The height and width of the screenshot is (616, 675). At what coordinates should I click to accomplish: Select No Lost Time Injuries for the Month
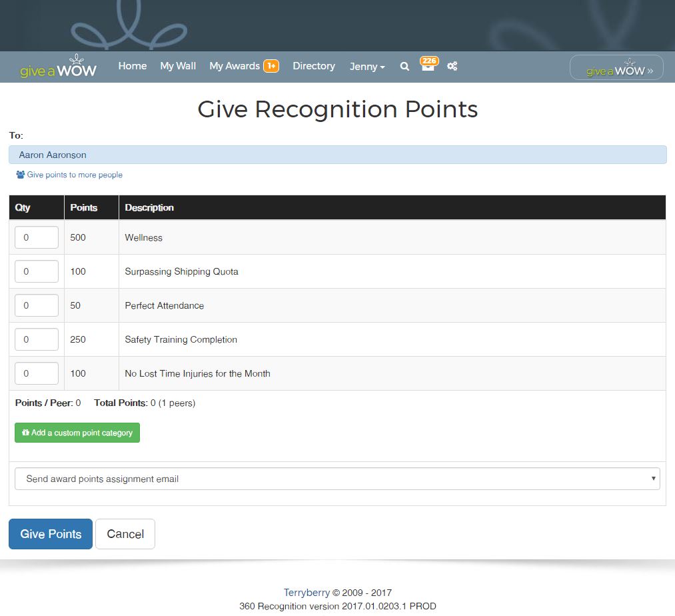(198, 373)
